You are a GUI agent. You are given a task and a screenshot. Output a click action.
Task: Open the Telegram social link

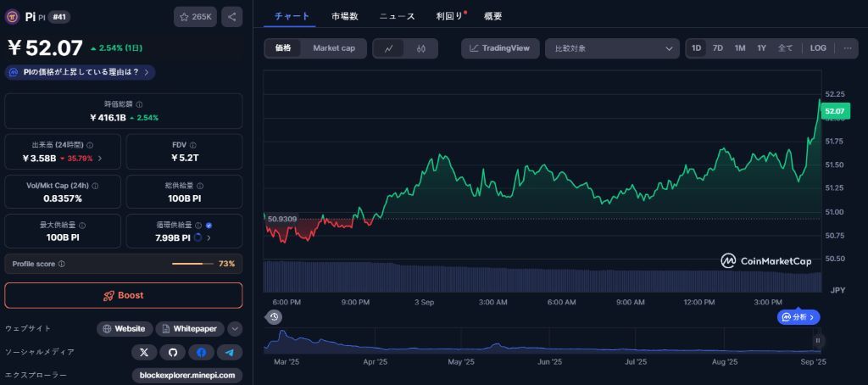click(x=229, y=352)
